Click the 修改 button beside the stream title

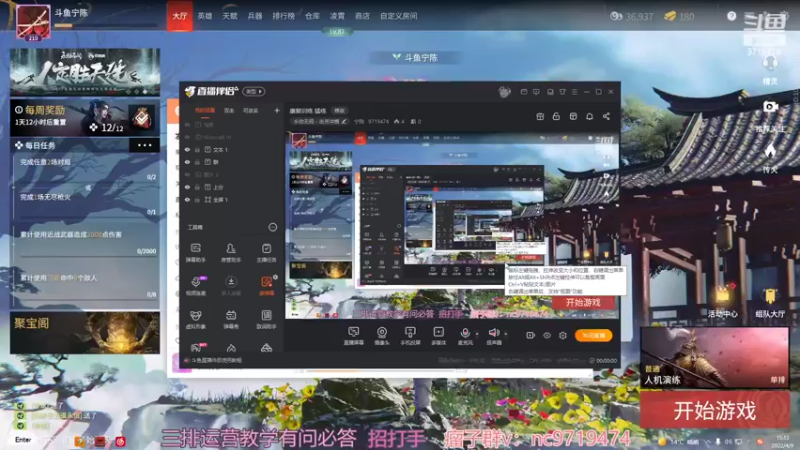point(339,110)
